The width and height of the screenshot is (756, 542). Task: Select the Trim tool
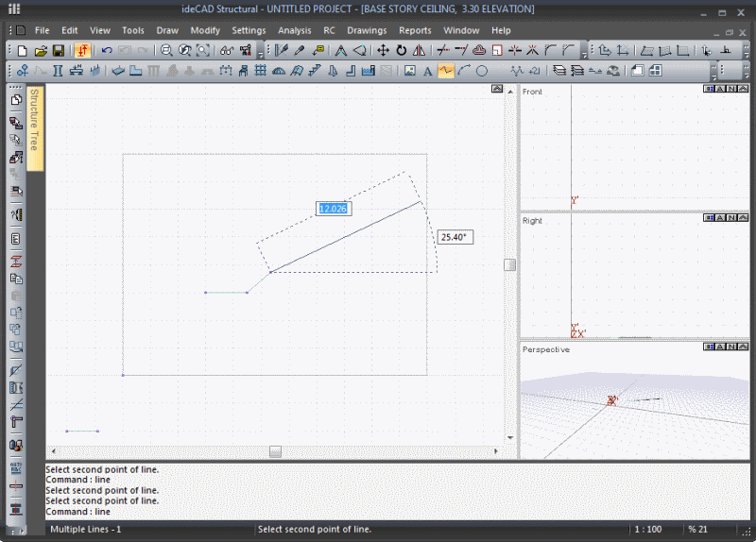click(x=443, y=51)
